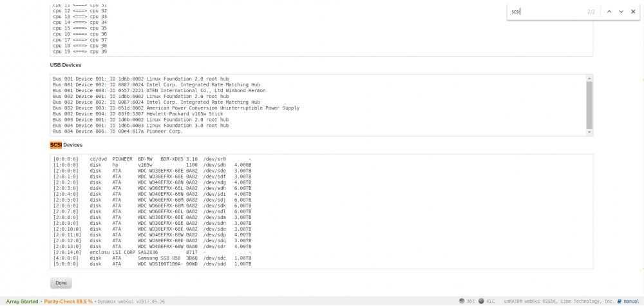Click '/dev/sdl' in the SCSI list
Image resolution: width=644 pixels, height=306 pixels.
coord(214,211)
